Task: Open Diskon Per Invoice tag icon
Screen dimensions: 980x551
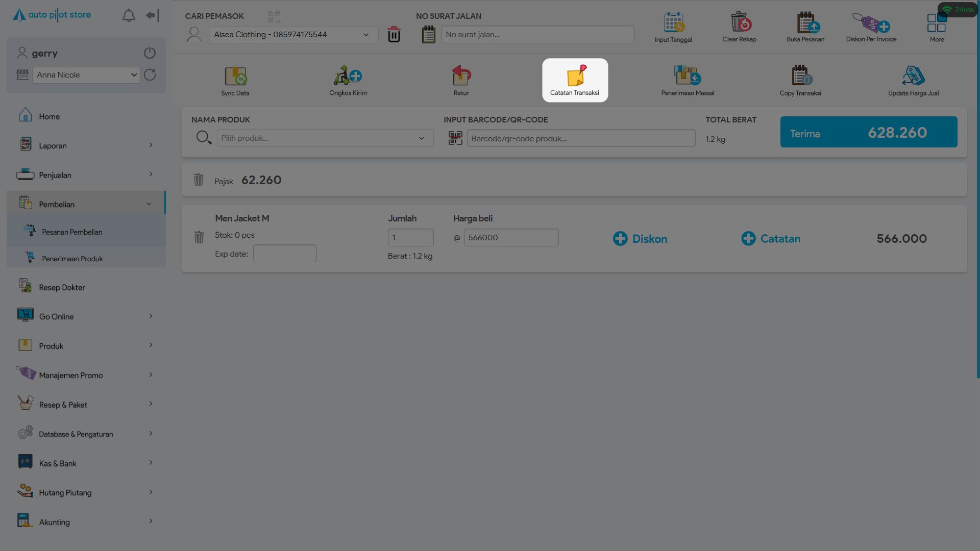Action: 871,23
